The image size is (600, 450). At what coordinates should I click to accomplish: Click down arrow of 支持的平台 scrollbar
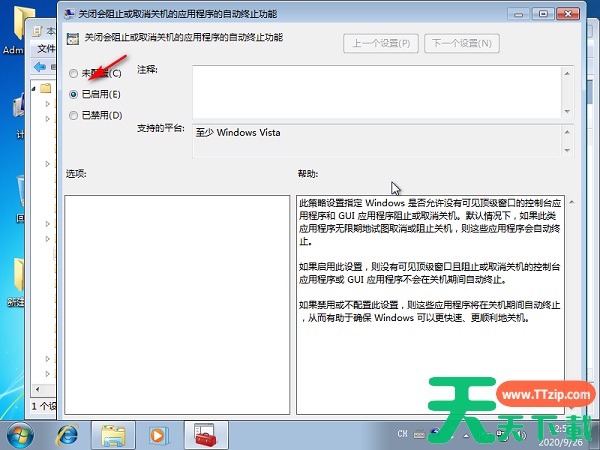point(567,150)
